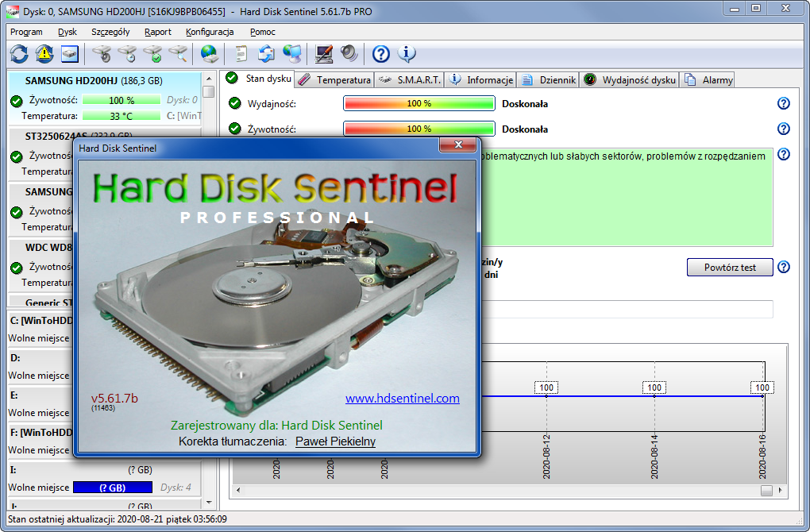The image size is (810, 532).
Task: Click the Powtórz test button
Action: 730,268
